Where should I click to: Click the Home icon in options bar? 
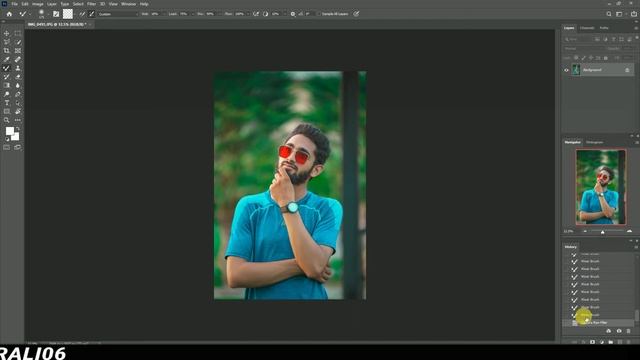tap(9, 14)
